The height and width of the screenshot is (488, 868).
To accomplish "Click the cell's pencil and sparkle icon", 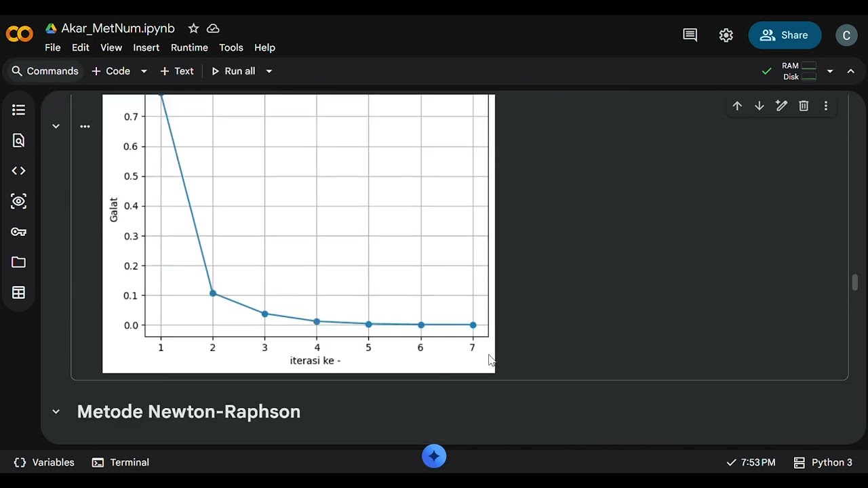I will (x=781, y=106).
